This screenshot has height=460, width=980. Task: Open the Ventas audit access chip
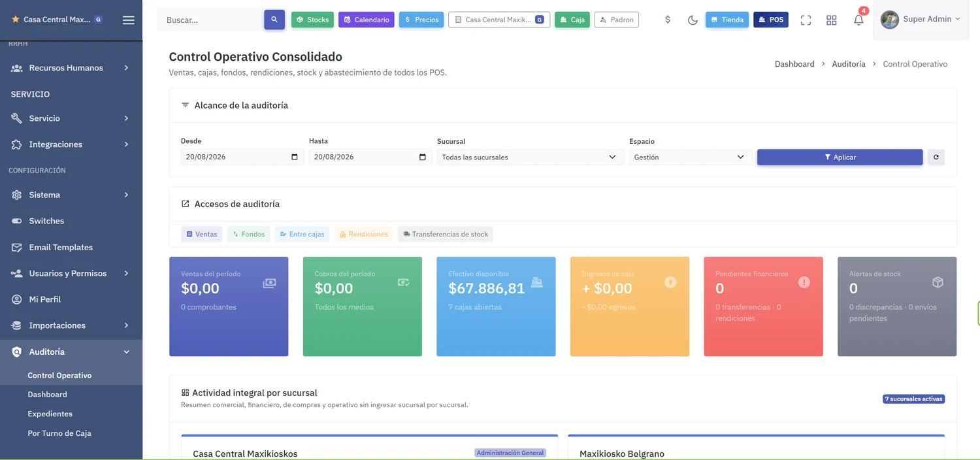202,234
